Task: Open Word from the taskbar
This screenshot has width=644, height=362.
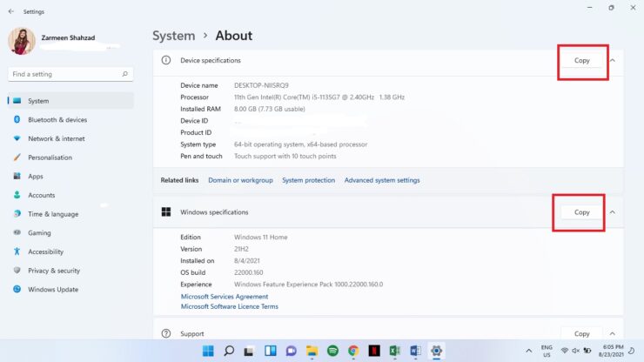Action: click(x=415, y=351)
